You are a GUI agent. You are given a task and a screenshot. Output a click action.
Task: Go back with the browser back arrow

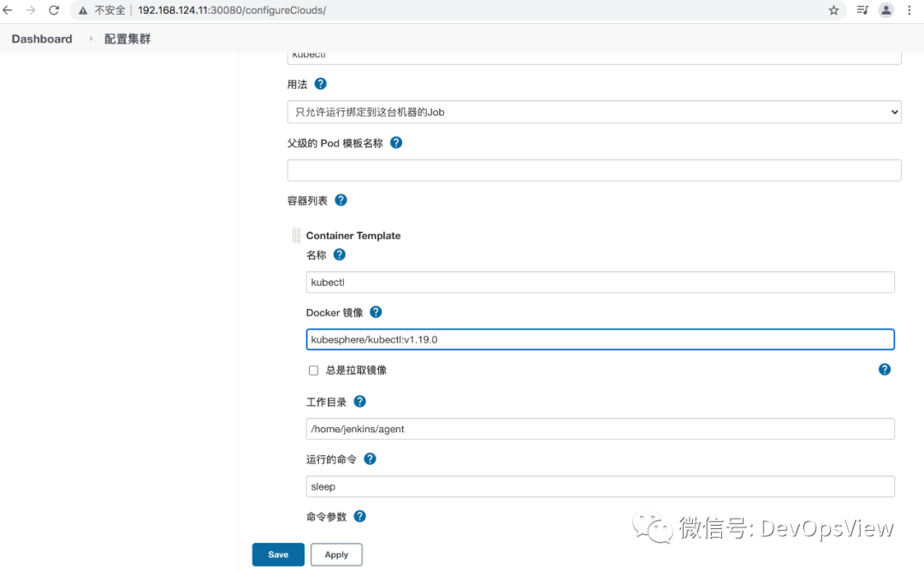(8, 10)
